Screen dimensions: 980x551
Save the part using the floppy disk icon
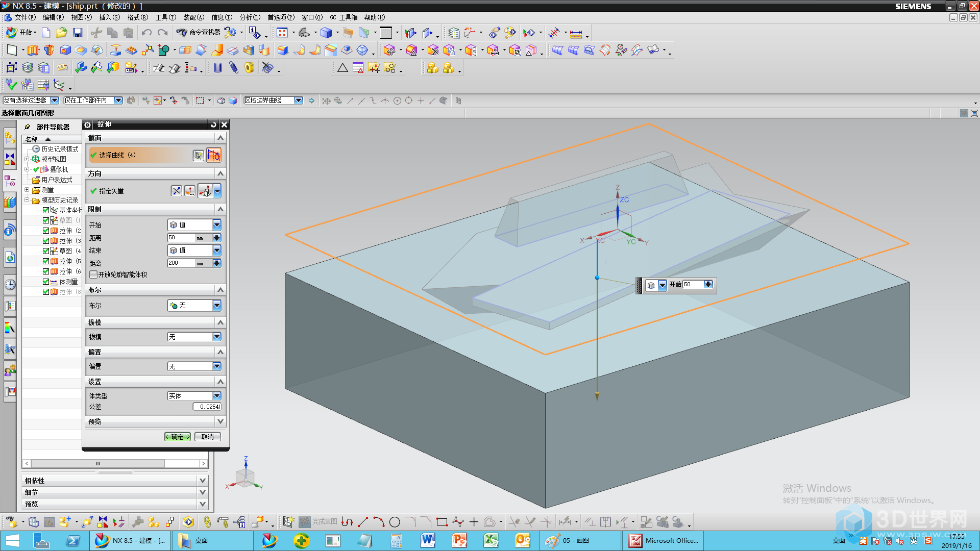coord(78,33)
